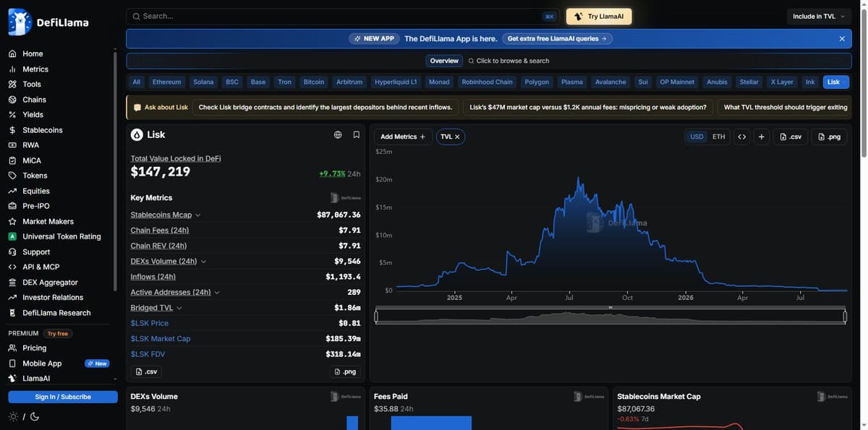Open chart embed code icon

pos(741,137)
